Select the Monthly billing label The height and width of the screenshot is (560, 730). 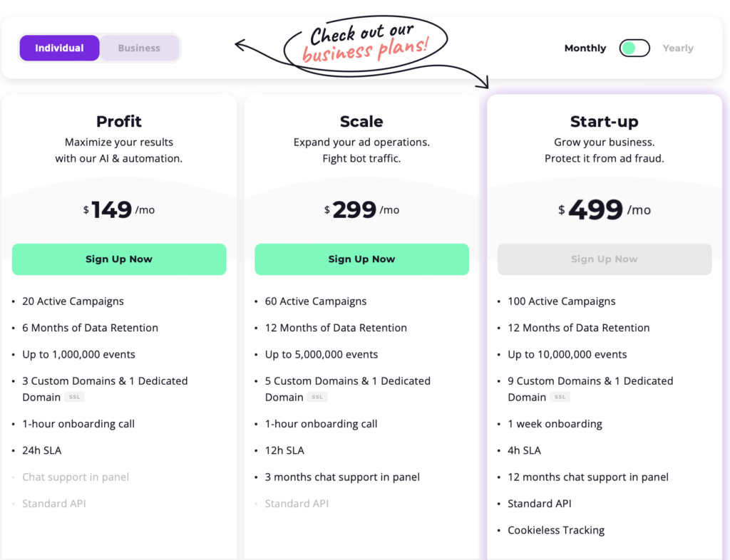pyautogui.click(x=585, y=48)
